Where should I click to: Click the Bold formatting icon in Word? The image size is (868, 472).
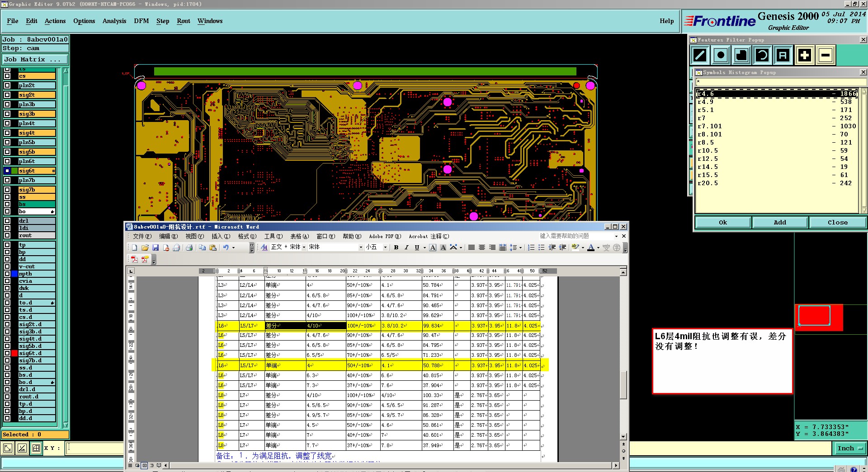(396, 248)
